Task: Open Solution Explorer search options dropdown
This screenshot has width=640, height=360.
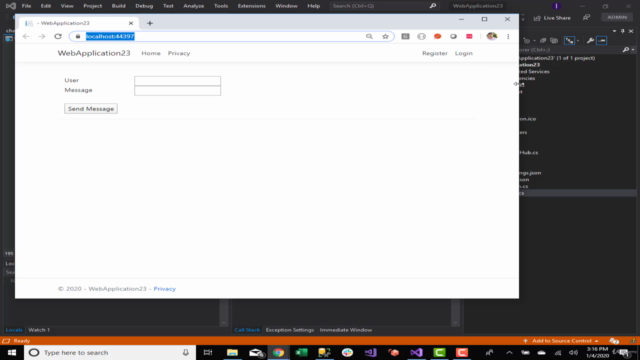Action: click(633, 50)
